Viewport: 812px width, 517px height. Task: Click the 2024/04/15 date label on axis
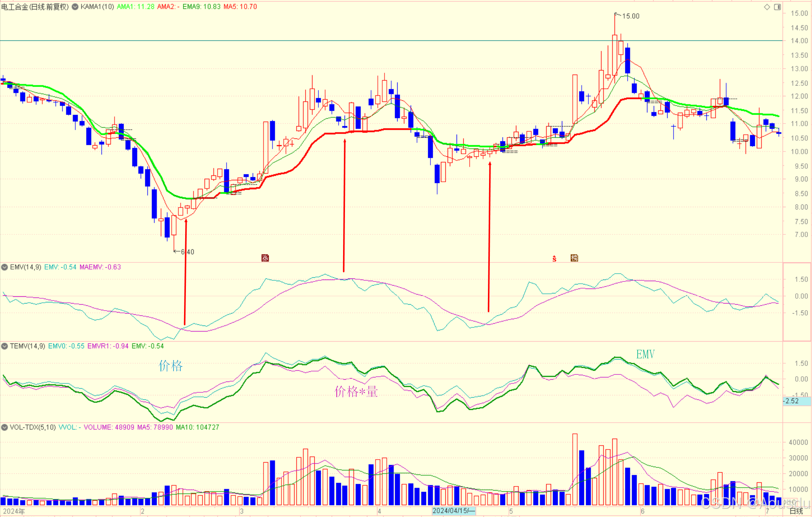coord(453,511)
